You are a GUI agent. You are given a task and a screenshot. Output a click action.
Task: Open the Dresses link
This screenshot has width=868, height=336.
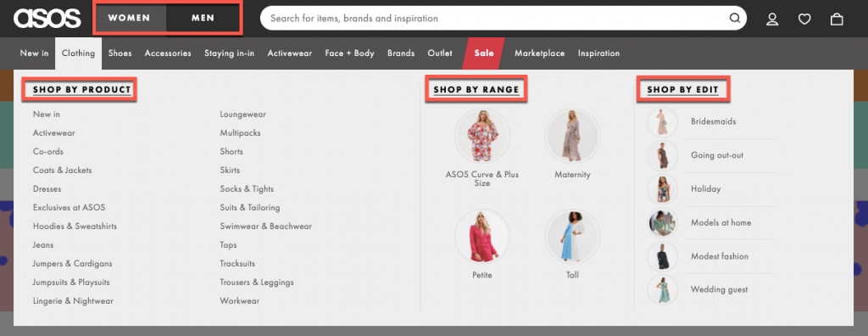click(x=47, y=189)
